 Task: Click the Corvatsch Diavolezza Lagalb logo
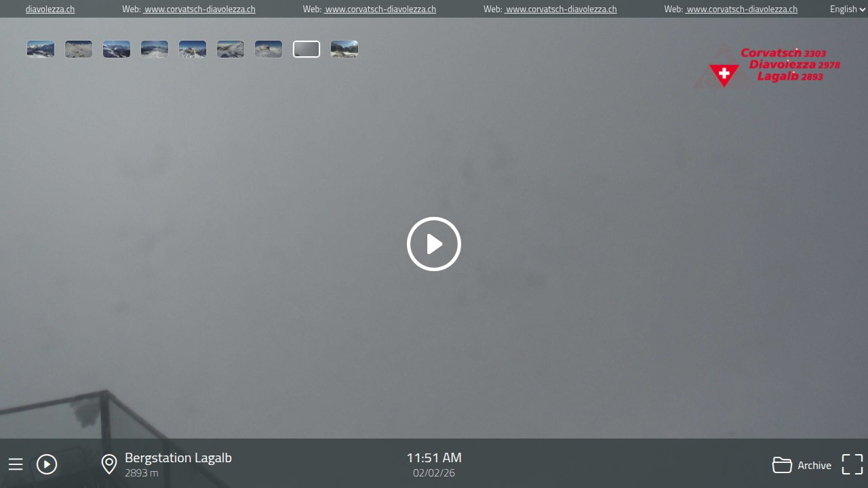(766, 66)
